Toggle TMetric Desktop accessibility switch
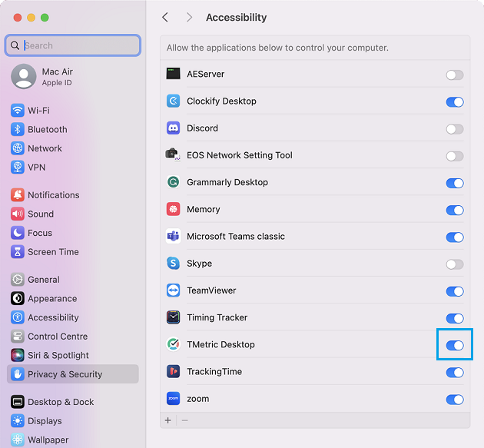Image resolution: width=484 pixels, height=448 pixels. [x=455, y=346]
